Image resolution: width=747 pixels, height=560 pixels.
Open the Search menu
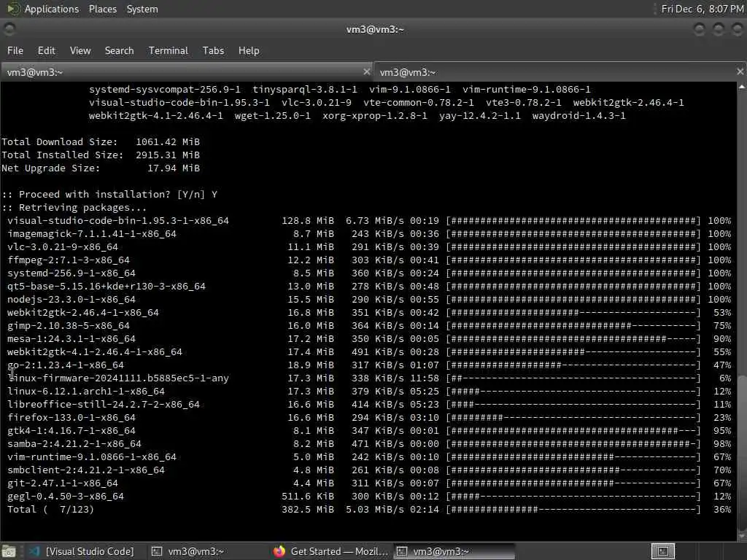[119, 50]
